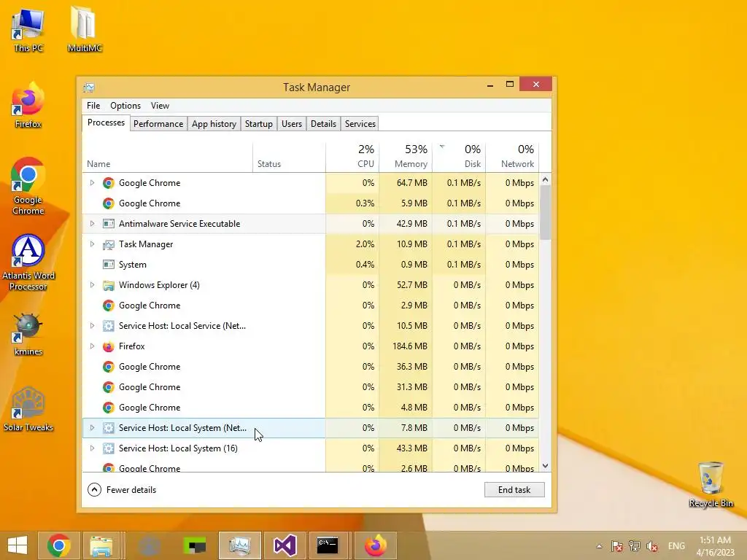The image size is (747, 560).
Task: Select Google Chrome process using 4.8 MB
Action: (311, 408)
